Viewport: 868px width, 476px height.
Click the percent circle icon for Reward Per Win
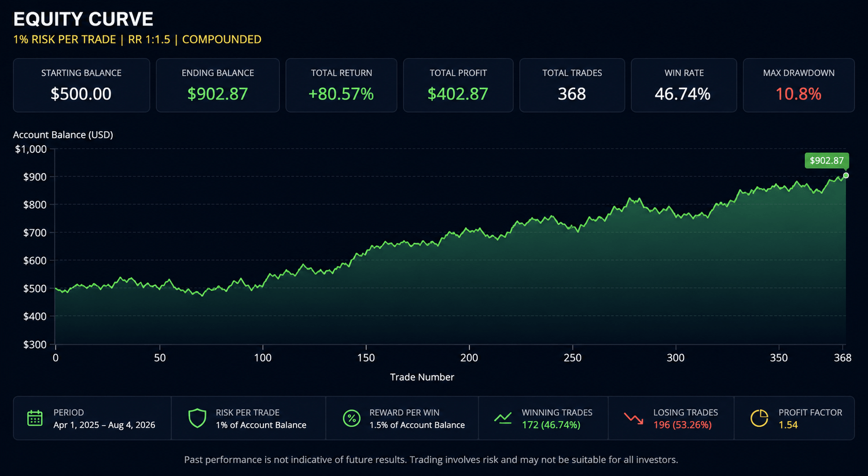point(351,418)
